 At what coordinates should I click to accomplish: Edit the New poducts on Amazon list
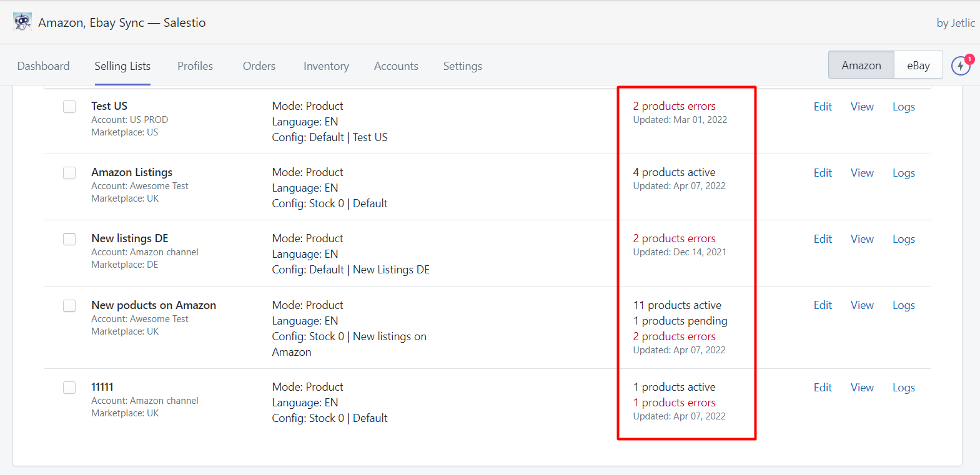coord(823,305)
